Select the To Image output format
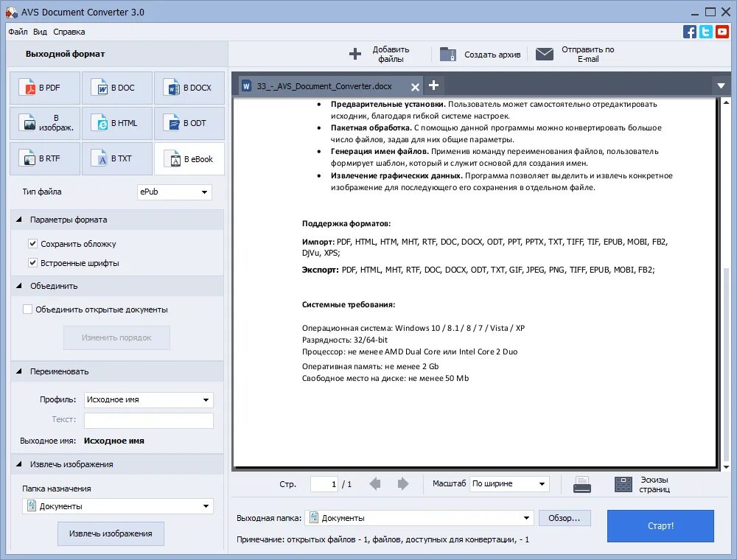This screenshot has height=560, width=737. click(45, 123)
